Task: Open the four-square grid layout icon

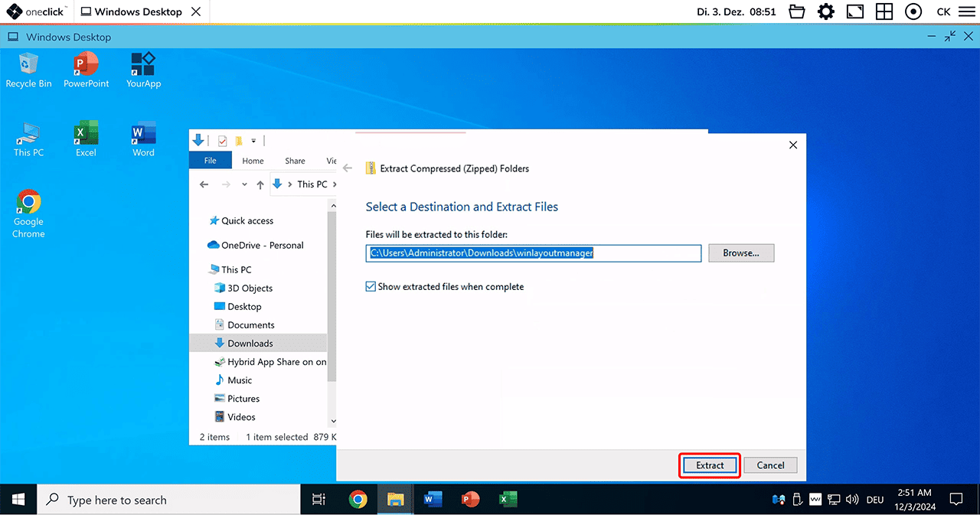Action: [884, 11]
